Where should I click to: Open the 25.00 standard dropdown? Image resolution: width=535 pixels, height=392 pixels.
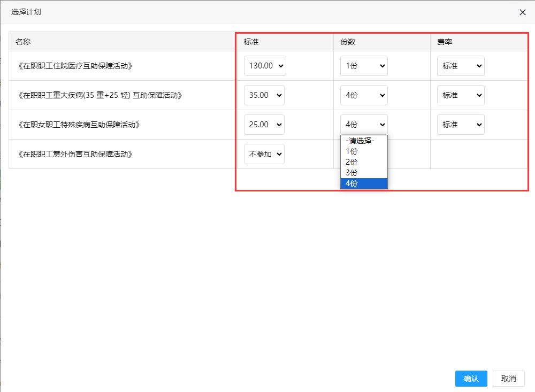(x=264, y=125)
